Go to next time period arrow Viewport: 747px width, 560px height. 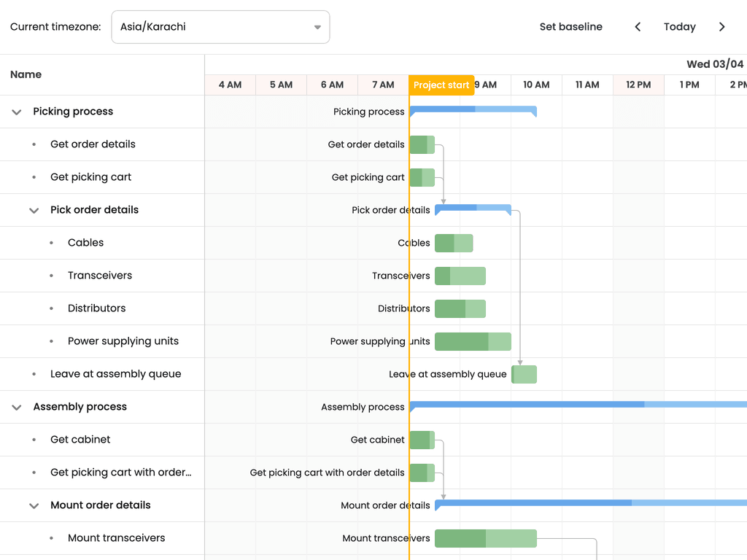pyautogui.click(x=721, y=27)
